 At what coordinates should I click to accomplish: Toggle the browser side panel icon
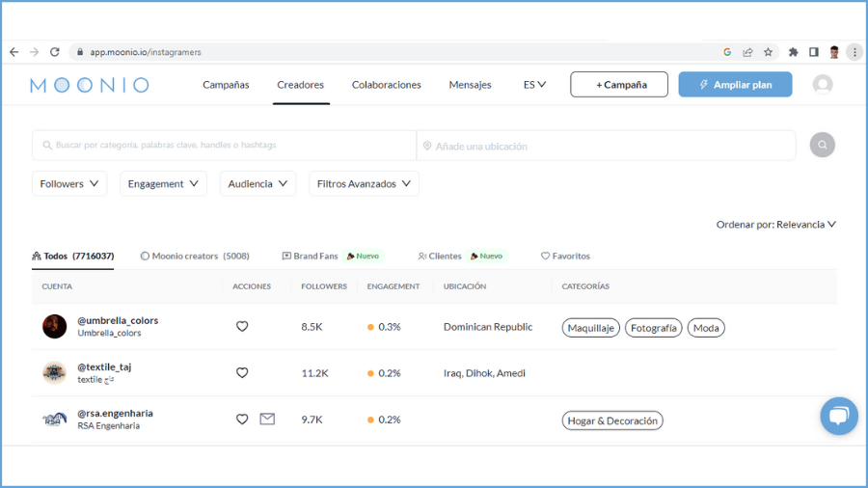coord(814,52)
